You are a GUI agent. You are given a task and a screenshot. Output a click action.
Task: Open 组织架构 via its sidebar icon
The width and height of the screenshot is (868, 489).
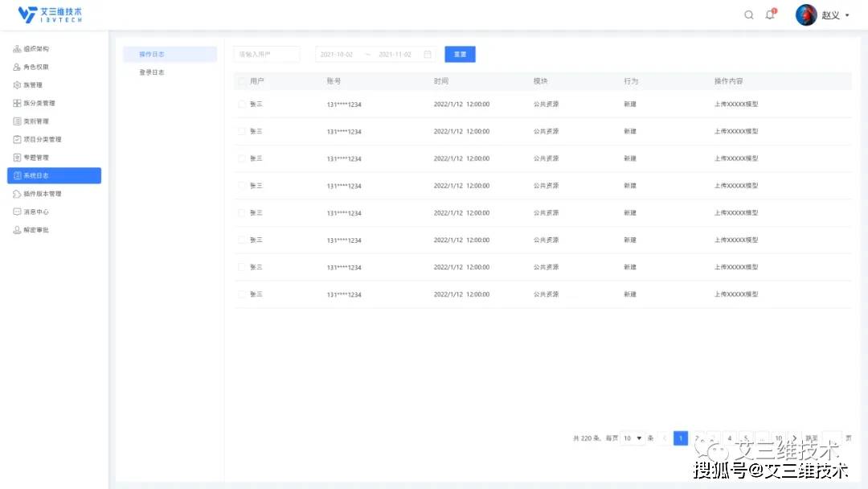coord(17,49)
